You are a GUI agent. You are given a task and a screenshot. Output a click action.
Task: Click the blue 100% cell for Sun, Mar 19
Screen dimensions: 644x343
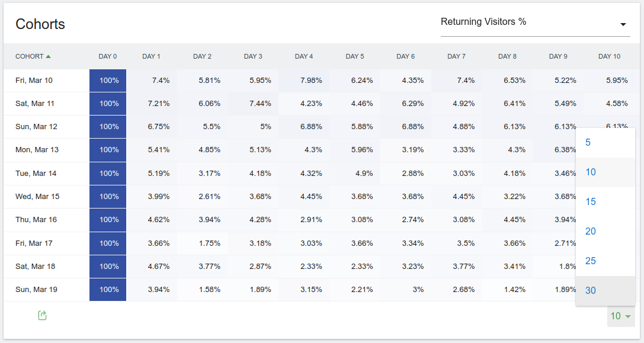point(108,290)
